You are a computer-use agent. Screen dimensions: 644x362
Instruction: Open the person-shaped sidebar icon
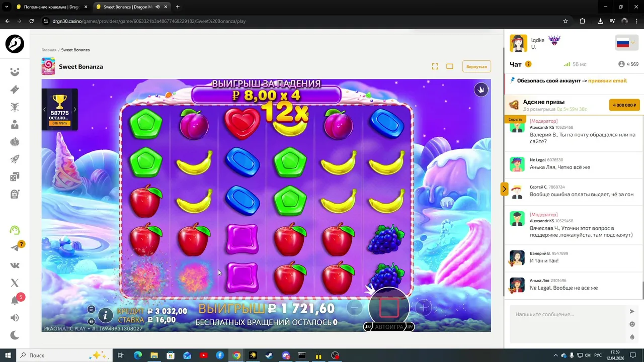15,125
